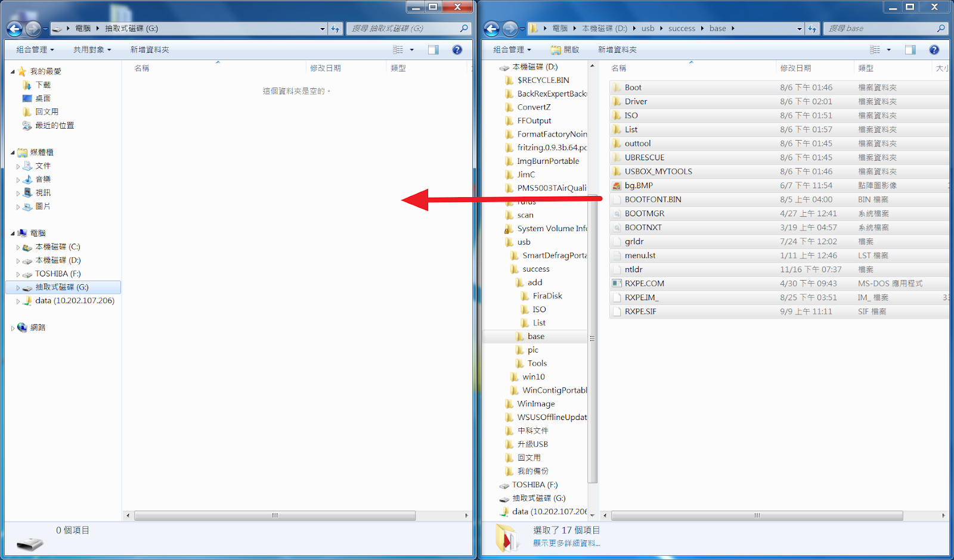The width and height of the screenshot is (954, 560).
Task: Select bg.BMP image file icon
Action: pyautogui.click(x=617, y=186)
